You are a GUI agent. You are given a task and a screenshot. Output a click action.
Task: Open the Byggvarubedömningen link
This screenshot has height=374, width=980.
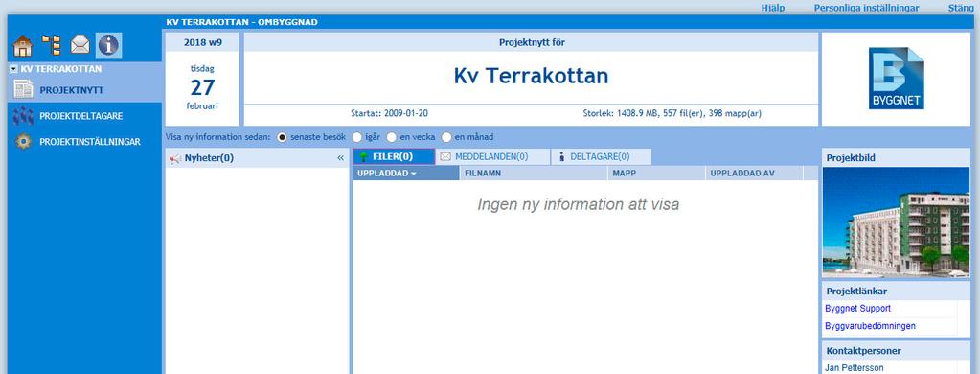click(870, 326)
